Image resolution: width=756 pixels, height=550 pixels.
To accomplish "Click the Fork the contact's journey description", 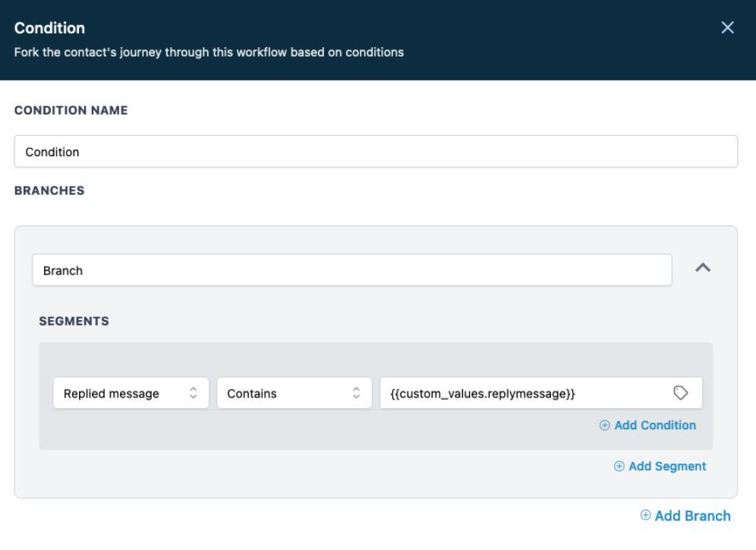I will pos(209,52).
